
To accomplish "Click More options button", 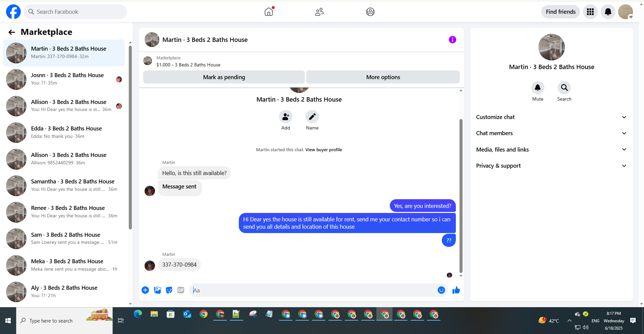I will (383, 77).
